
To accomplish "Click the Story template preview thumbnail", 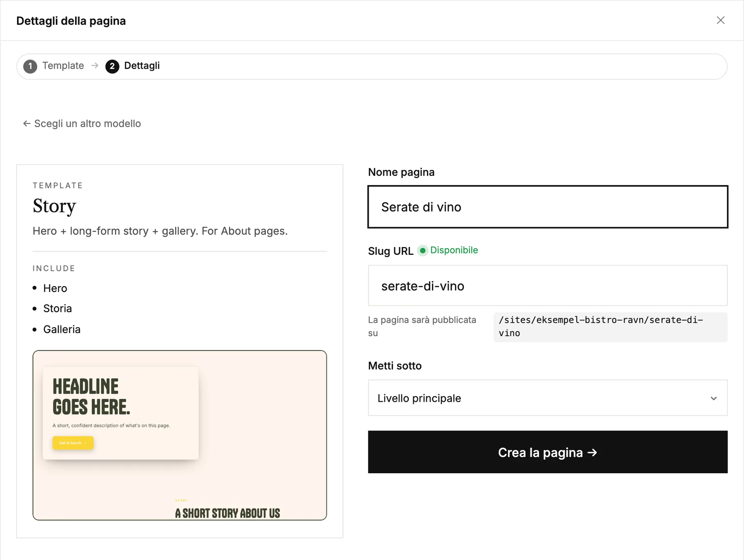I will (180, 435).
